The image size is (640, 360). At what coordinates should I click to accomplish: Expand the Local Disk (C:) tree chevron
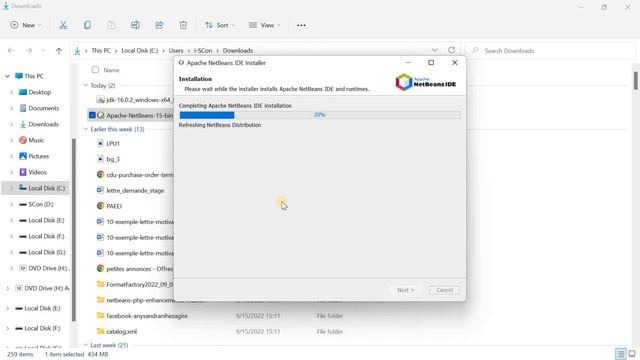click(x=11, y=188)
